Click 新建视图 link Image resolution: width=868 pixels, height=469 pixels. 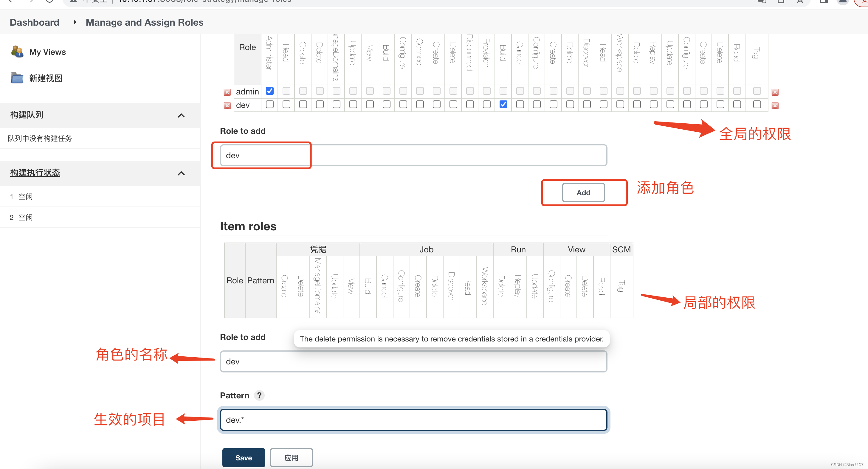46,78
